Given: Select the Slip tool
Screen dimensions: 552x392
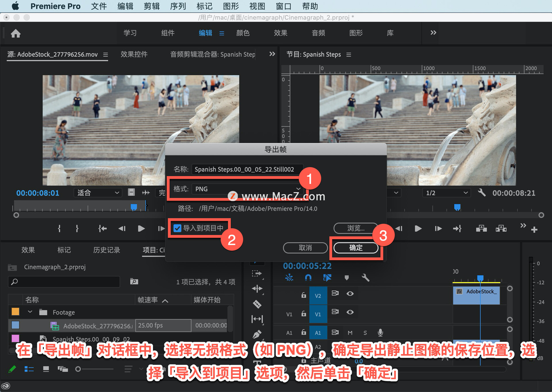Looking at the screenshot, I should (x=257, y=319).
